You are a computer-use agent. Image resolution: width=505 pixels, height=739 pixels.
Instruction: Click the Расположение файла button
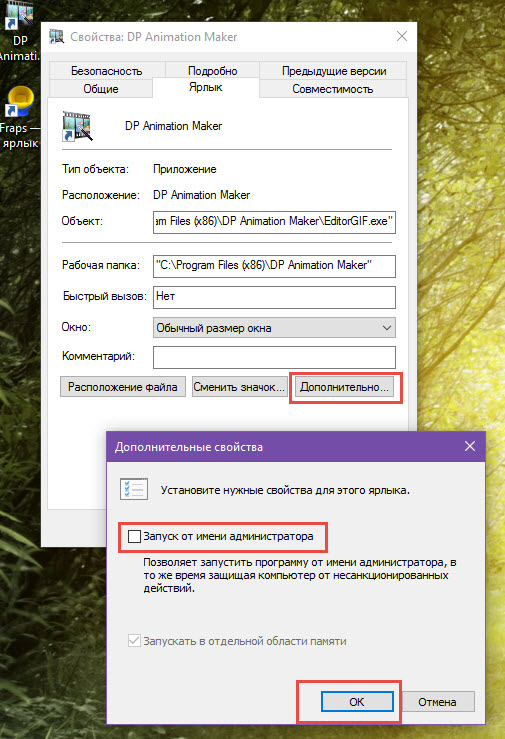click(x=122, y=387)
